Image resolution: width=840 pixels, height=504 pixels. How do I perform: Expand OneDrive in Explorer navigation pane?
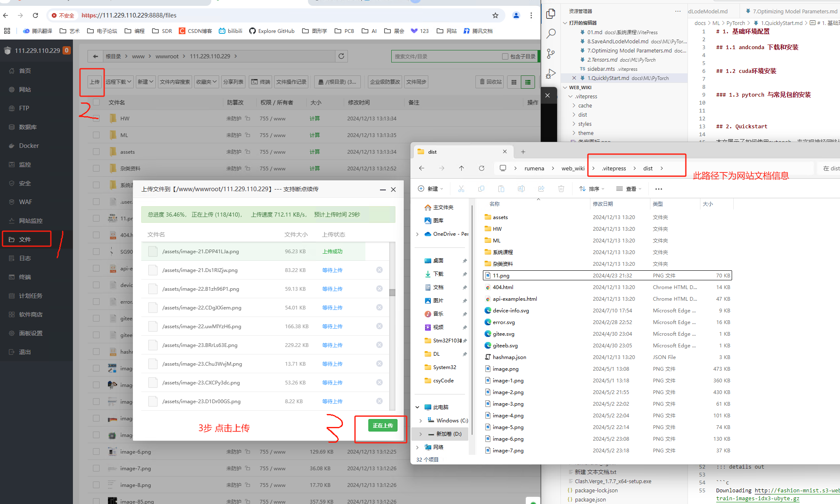click(x=417, y=234)
